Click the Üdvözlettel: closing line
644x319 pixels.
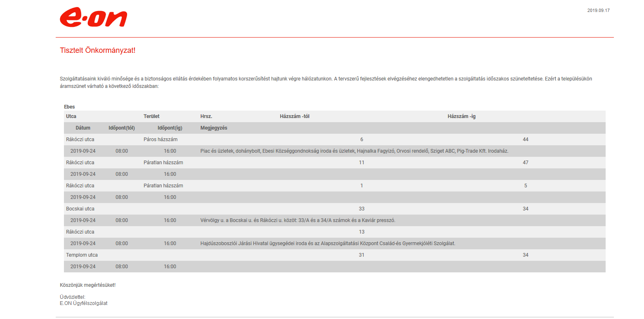pyautogui.click(x=73, y=297)
